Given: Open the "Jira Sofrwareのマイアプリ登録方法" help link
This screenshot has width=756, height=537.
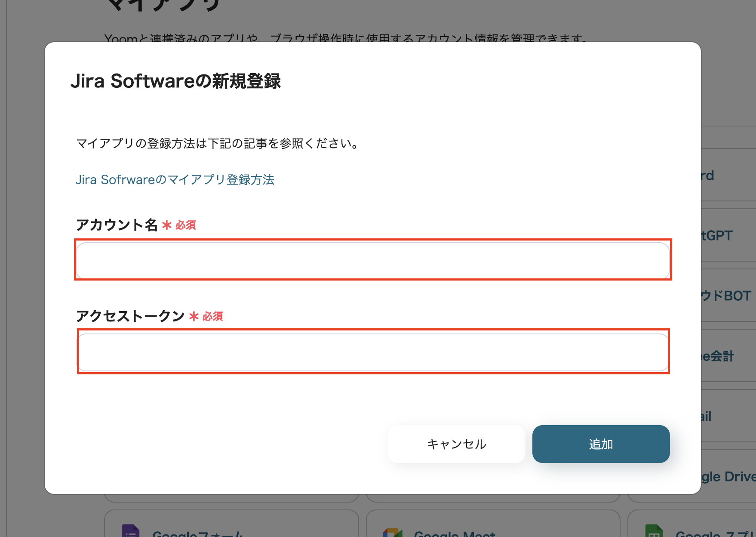Looking at the screenshot, I should (x=175, y=180).
